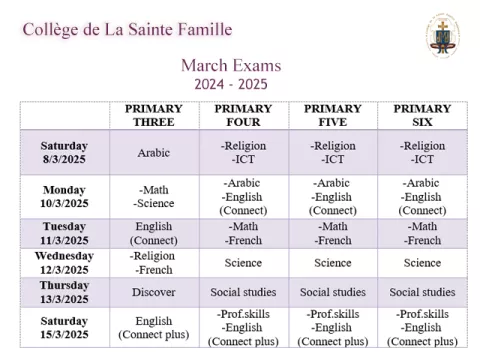
Task: Click Primary Three's Math and Science cell
Action: tap(154, 196)
